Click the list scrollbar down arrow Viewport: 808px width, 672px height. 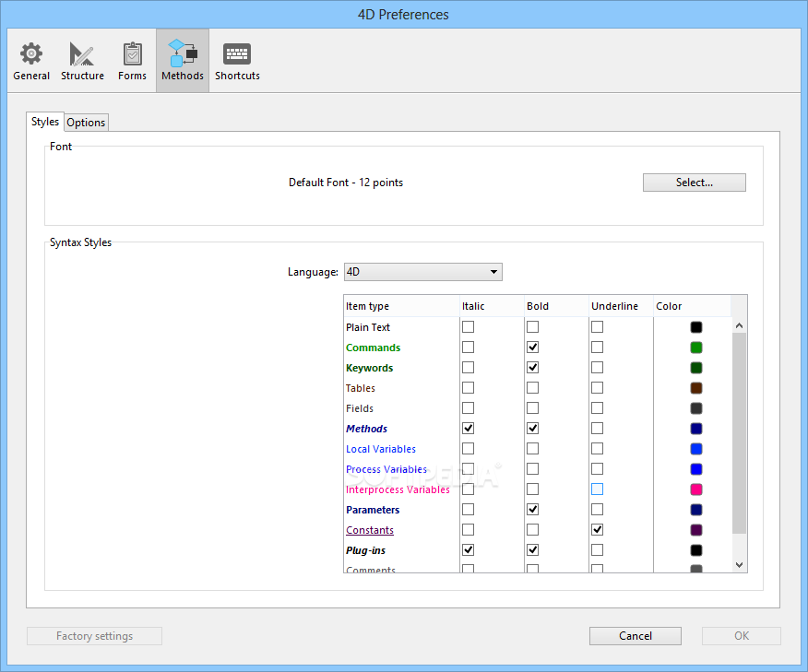(739, 565)
